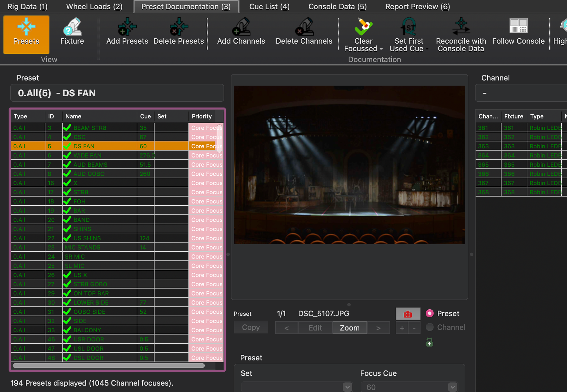Click the minus remove-photo button

pos(414,328)
